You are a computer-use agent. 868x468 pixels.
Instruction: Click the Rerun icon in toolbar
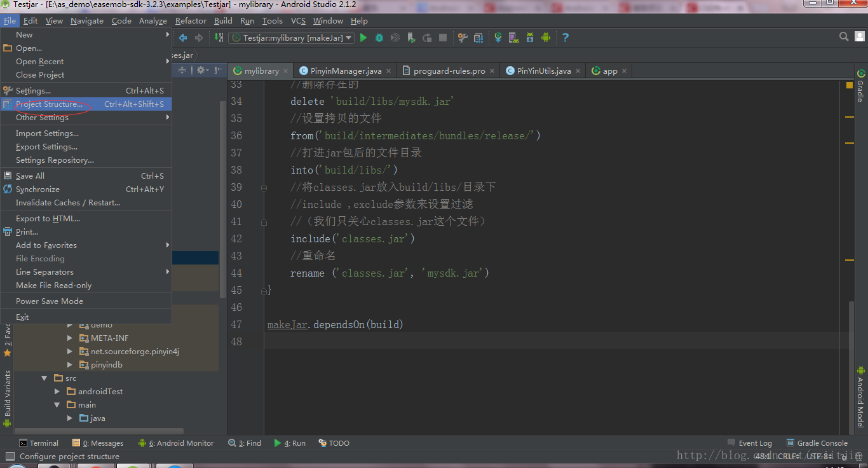[x=427, y=38]
